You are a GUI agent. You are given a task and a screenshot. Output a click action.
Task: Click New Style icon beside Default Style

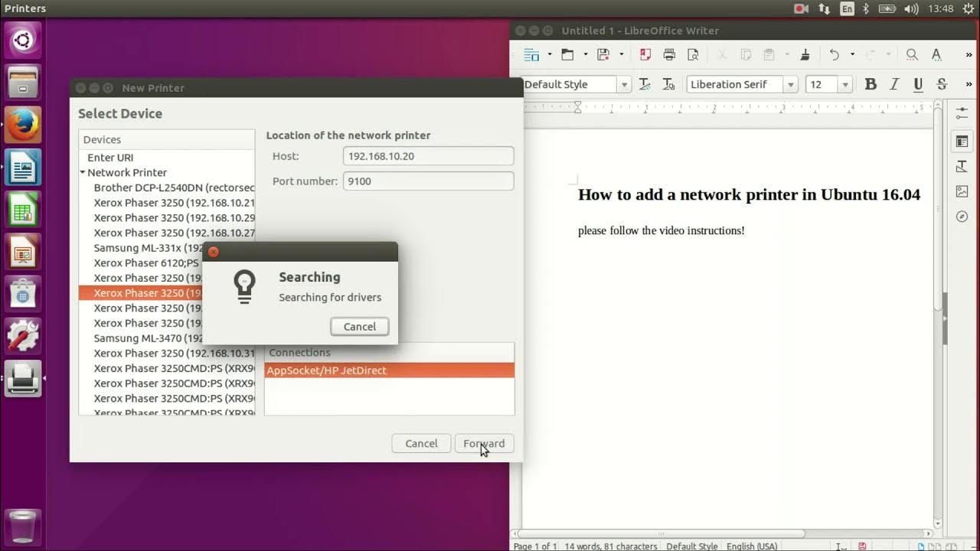(668, 84)
